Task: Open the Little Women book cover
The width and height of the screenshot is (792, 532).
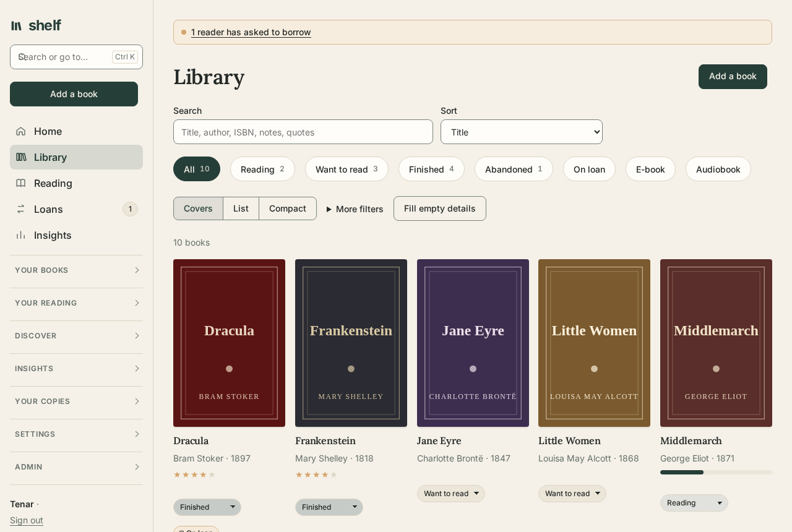Action: pyautogui.click(x=594, y=343)
